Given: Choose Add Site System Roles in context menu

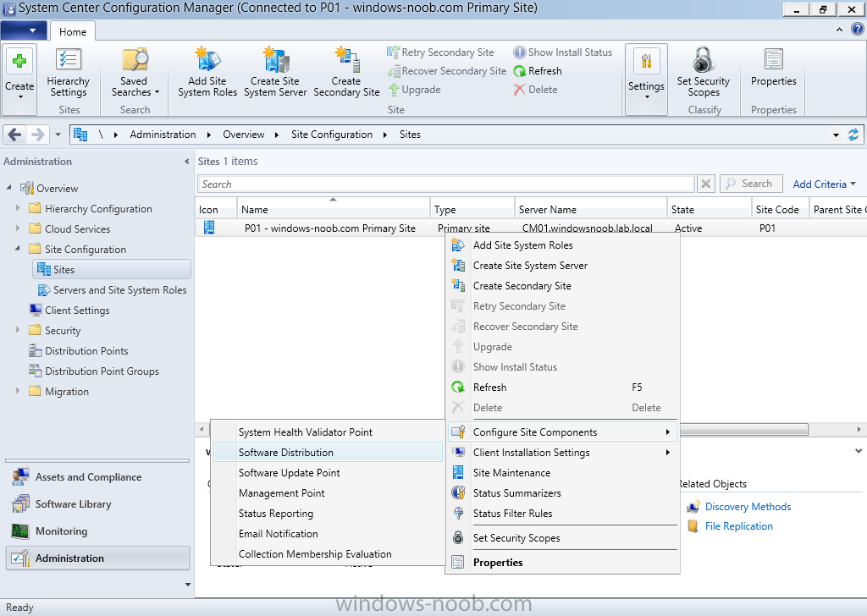Looking at the screenshot, I should pyautogui.click(x=563, y=245).
